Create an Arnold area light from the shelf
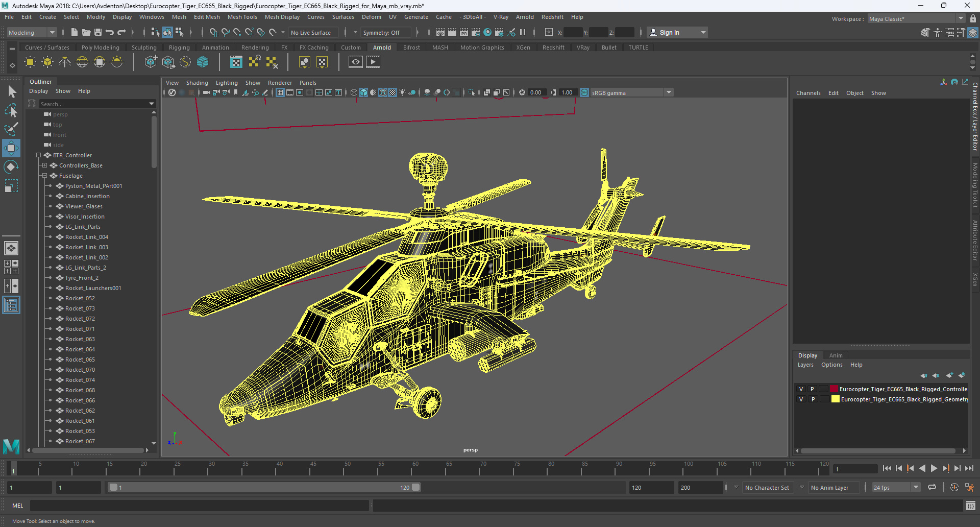This screenshot has height=527, width=980. pyautogui.click(x=30, y=62)
